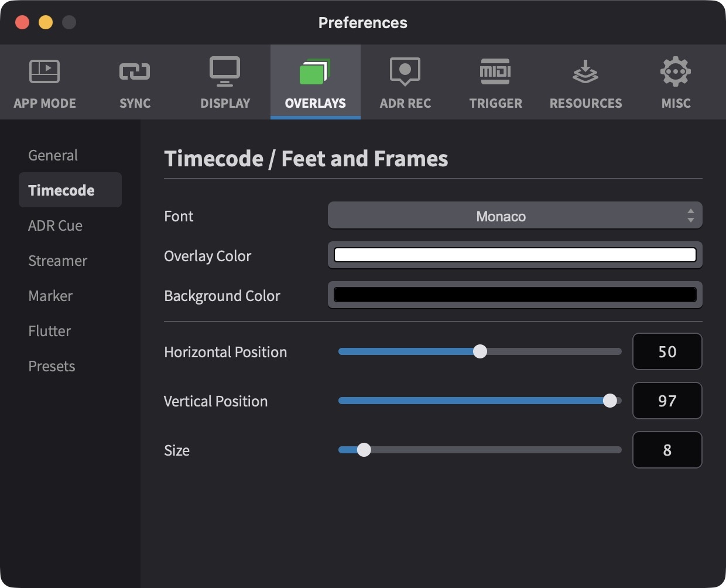This screenshot has height=588, width=726.
Task: Select the MIDI Trigger icon
Action: coord(495,71)
